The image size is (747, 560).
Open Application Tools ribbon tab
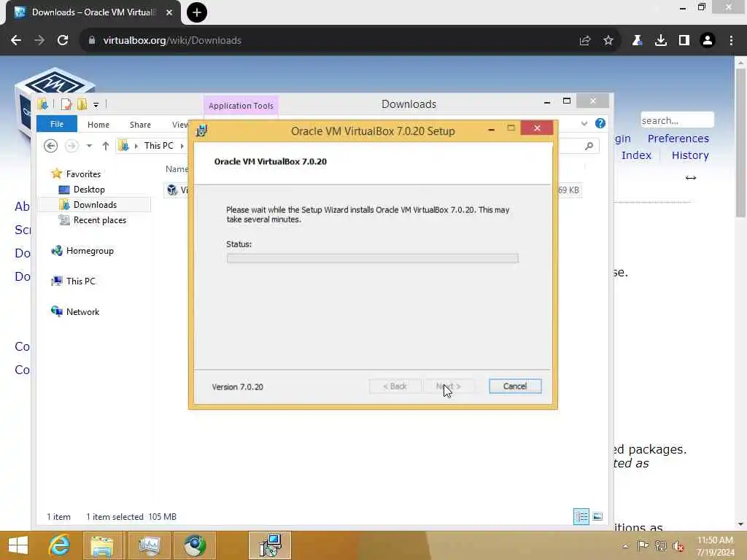click(241, 106)
